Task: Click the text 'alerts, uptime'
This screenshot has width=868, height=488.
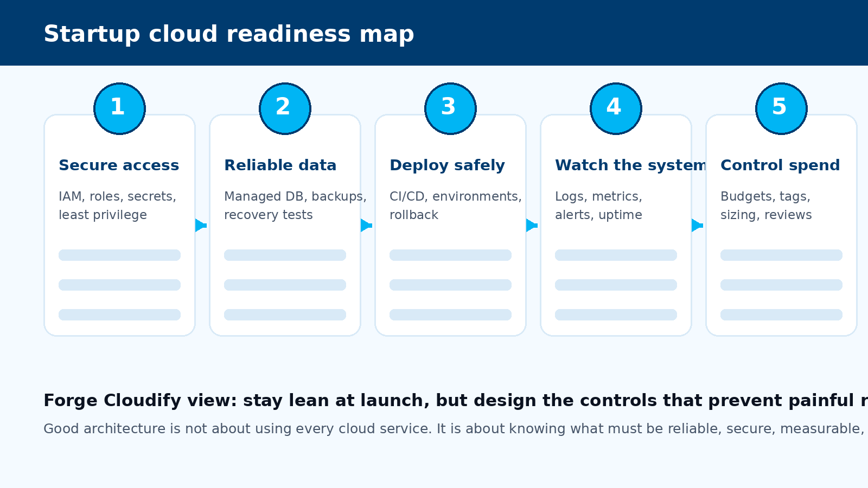Action: 598,215
